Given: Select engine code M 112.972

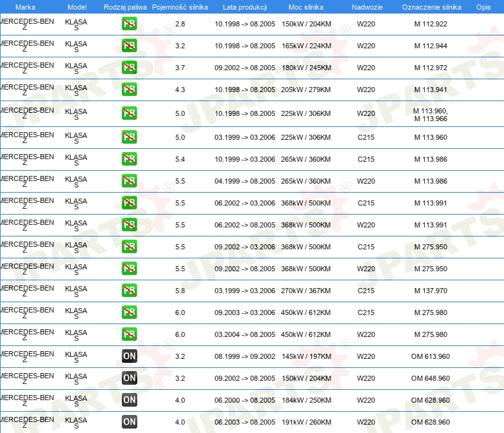Looking at the screenshot, I should click(x=431, y=68).
